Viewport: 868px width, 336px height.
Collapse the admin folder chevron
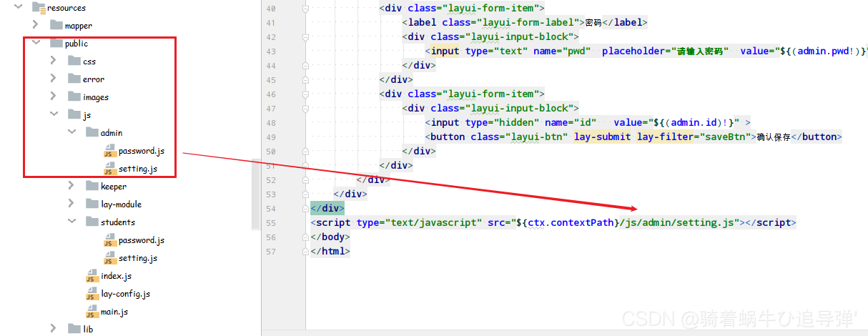(x=71, y=133)
